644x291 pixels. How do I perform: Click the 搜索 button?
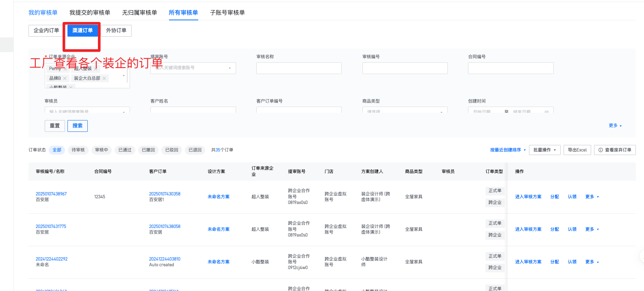click(77, 126)
